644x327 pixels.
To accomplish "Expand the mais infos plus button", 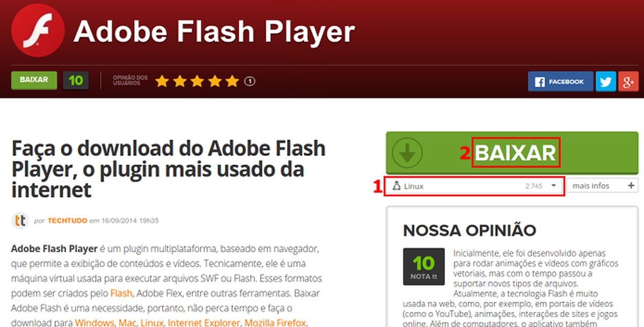I will [630, 186].
